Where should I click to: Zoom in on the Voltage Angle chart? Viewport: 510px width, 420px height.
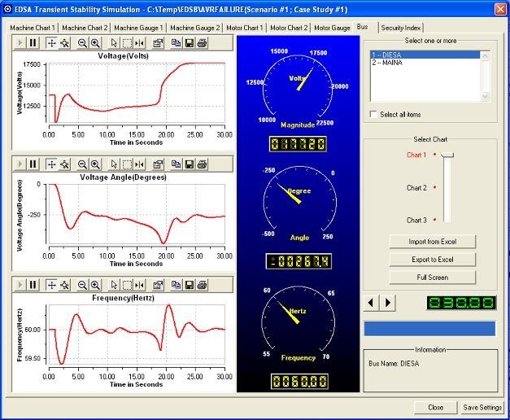(x=95, y=164)
